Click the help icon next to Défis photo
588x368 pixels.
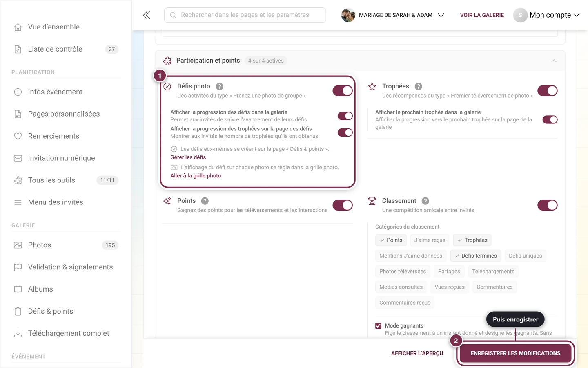point(219,86)
